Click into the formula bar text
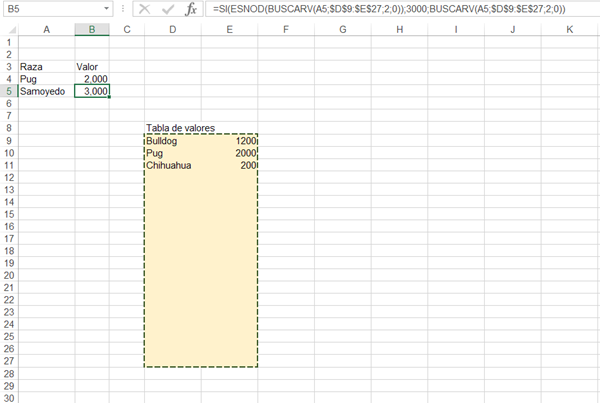 click(x=389, y=8)
